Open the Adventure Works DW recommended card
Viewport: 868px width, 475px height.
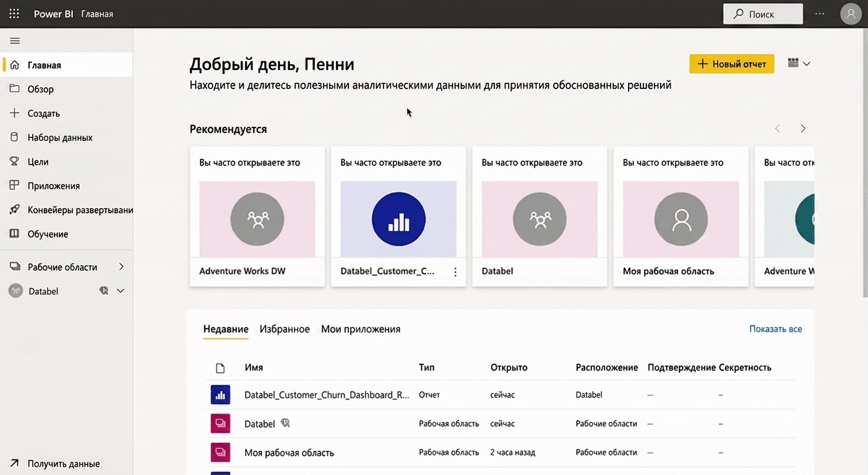[x=257, y=216]
